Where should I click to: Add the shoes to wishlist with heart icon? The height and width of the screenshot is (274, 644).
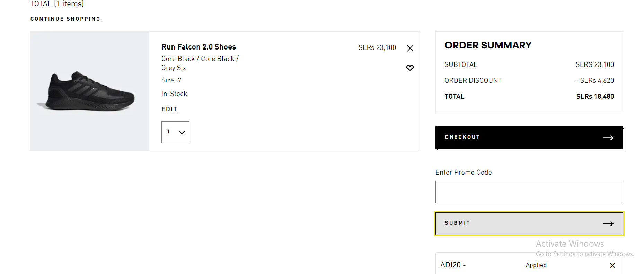pos(410,68)
